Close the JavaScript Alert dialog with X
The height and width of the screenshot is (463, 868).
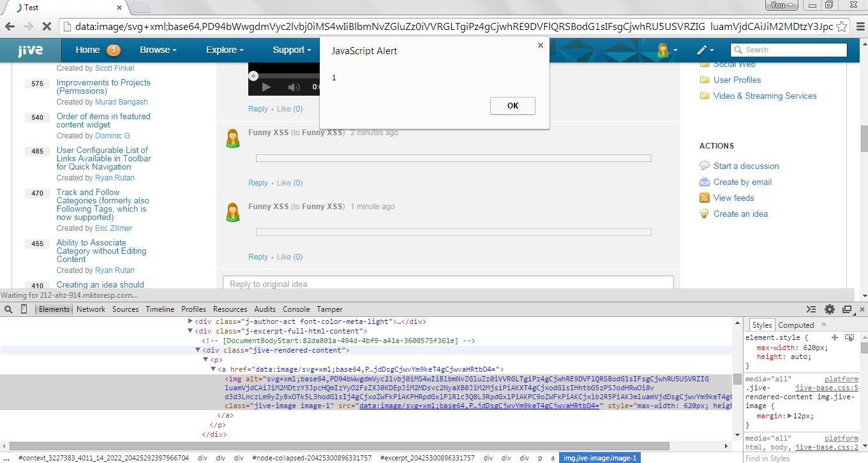pyautogui.click(x=541, y=45)
